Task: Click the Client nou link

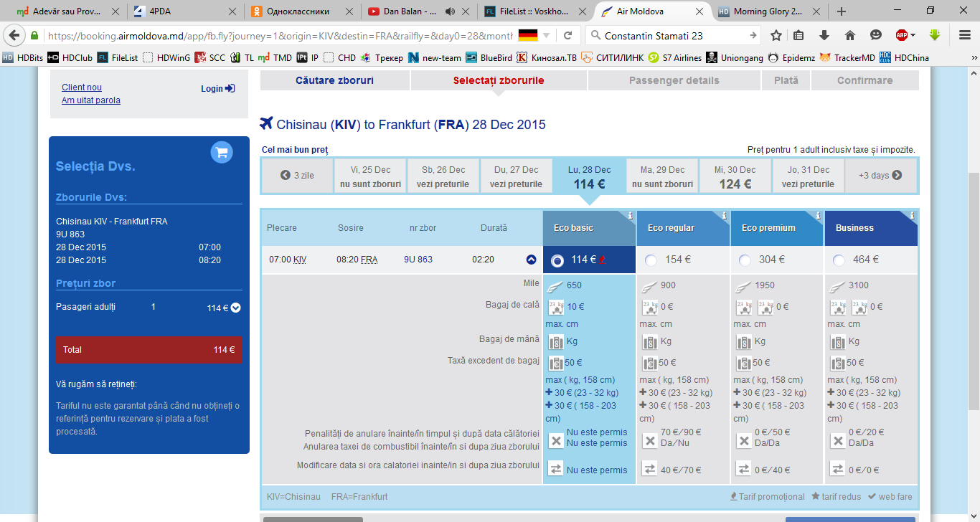Action: coord(82,87)
